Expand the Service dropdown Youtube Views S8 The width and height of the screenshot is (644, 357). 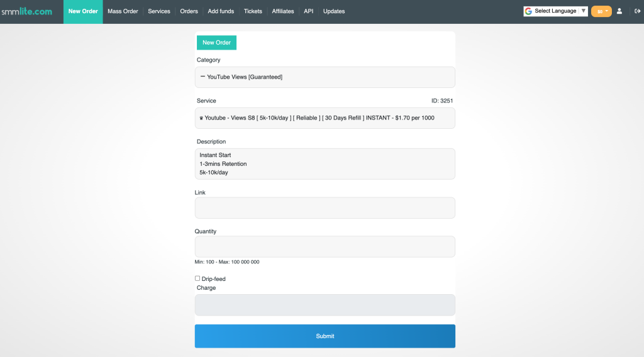pyautogui.click(x=325, y=118)
